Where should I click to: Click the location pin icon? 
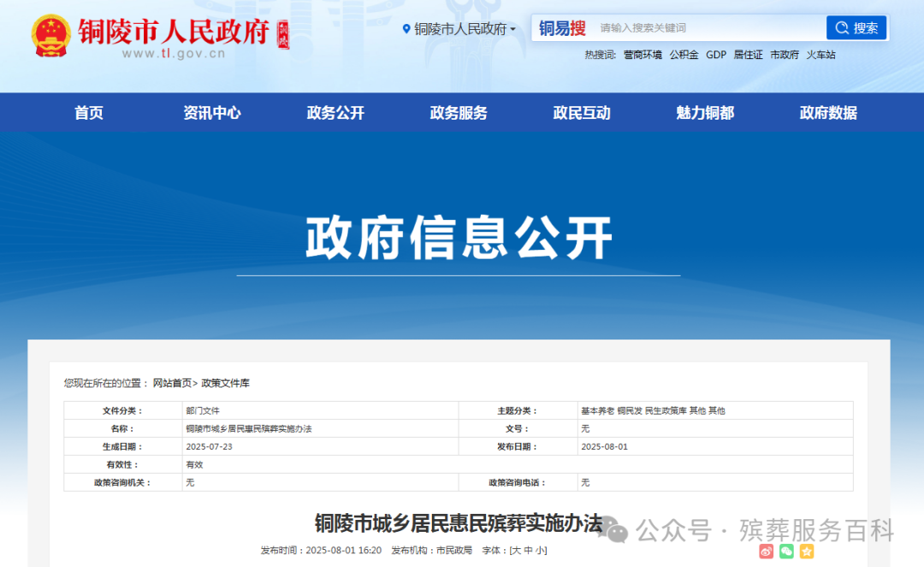pos(406,29)
